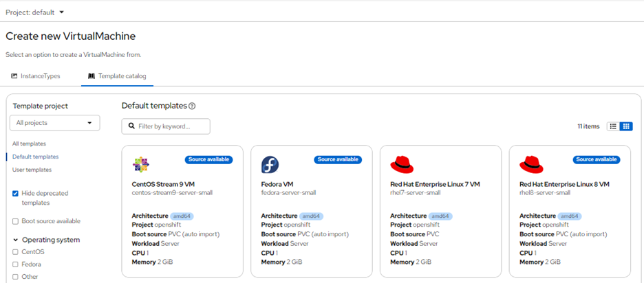Click the Template project heading
Viewport: 644px width, 283px height.
[x=40, y=106]
